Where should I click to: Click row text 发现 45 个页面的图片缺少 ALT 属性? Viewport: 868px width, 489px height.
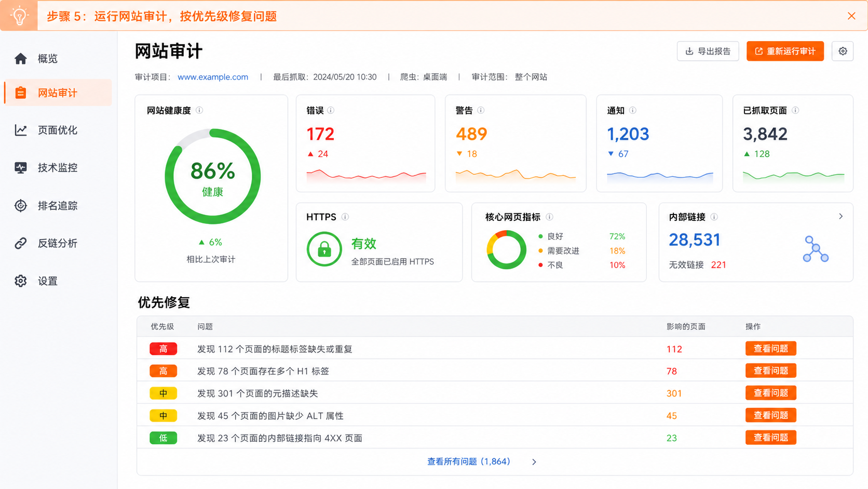(x=270, y=416)
